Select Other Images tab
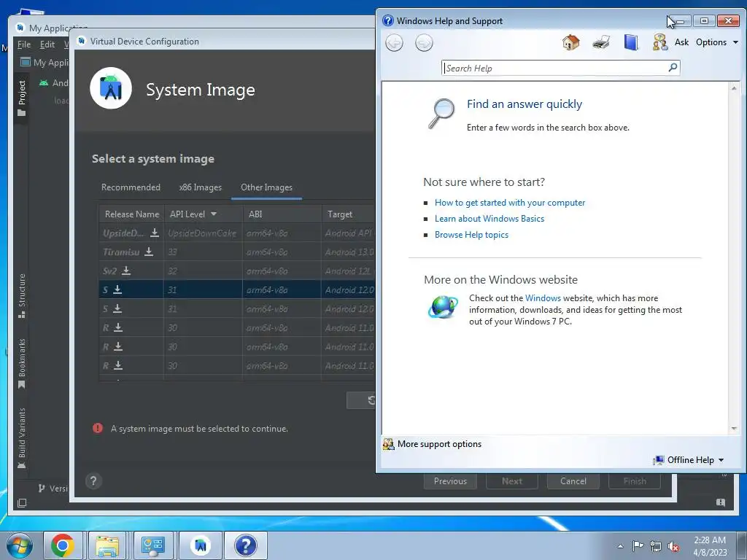The width and height of the screenshot is (747, 560). click(x=266, y=187)
